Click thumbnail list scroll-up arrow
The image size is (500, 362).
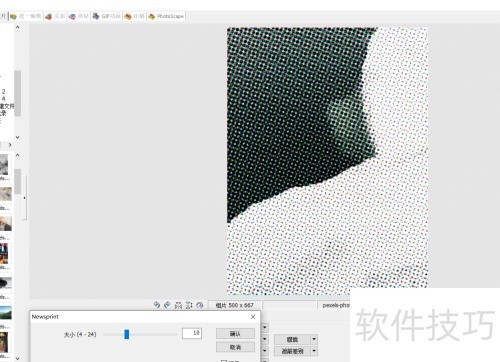tap(18, 155)
